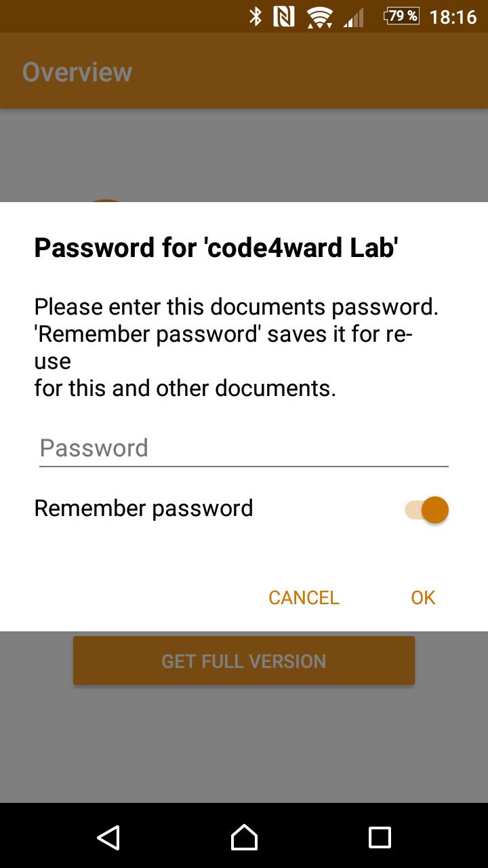The height and width of the screenshot is (868, 488).
Task: Tap the Overview title in app bar
Action: pyautogui.click(x=77, y=72)
